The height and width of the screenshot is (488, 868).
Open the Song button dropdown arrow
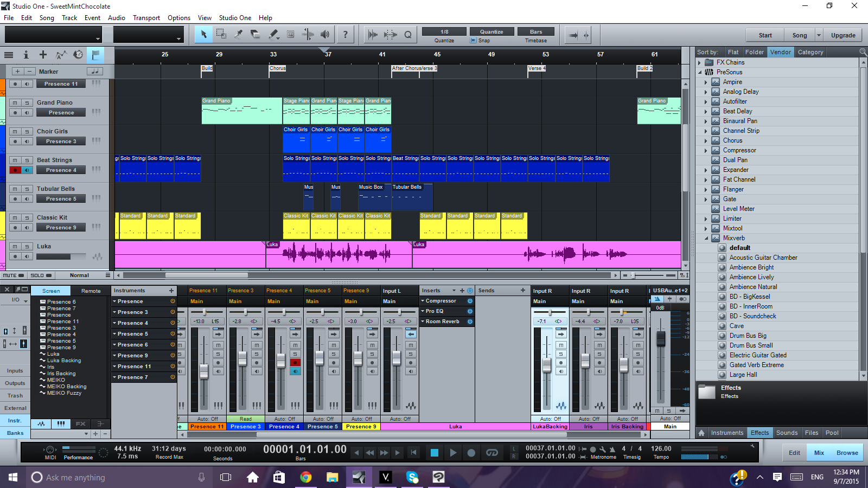point(819,35)
